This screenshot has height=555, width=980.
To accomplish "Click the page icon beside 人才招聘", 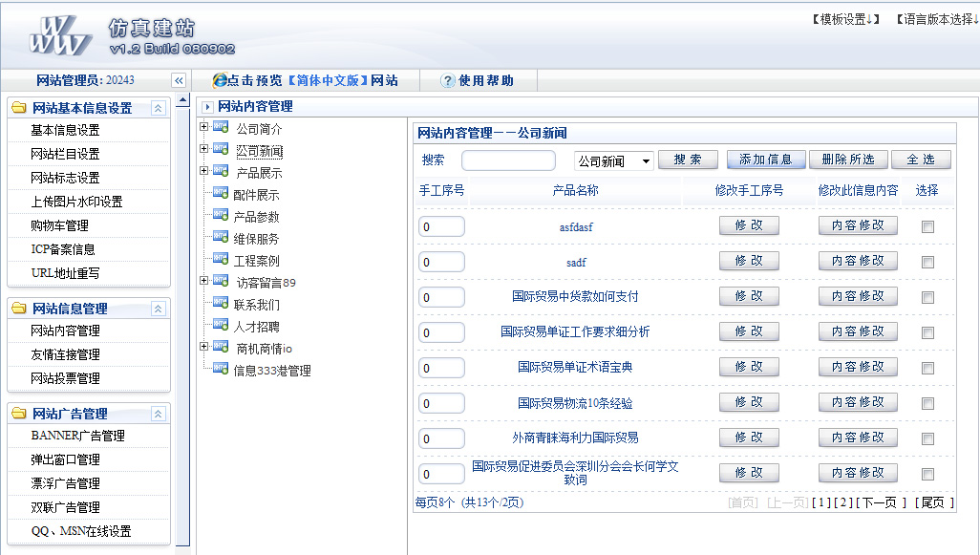I will pyautogui.click(x=221, y=326).
